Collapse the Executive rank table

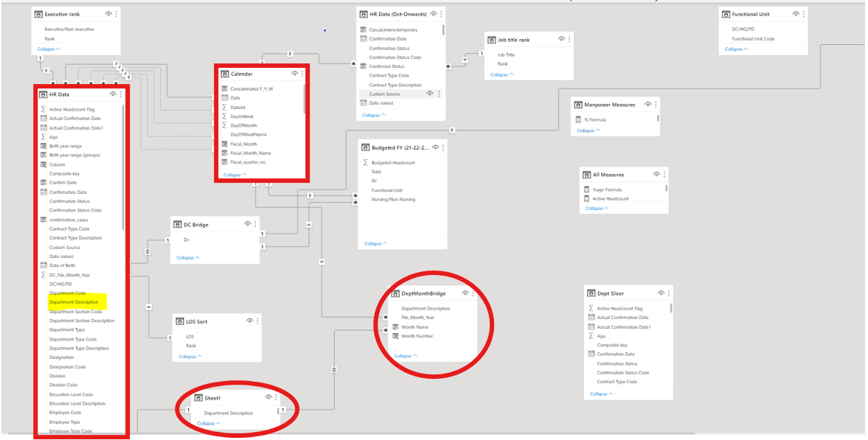click(x=49, y=49)
